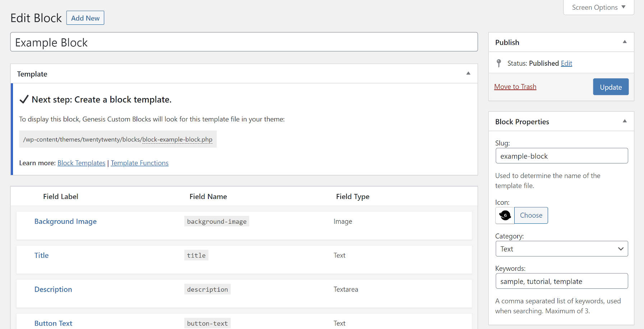
Task: Collapse the Publish panel
Action: pos(624,42)
